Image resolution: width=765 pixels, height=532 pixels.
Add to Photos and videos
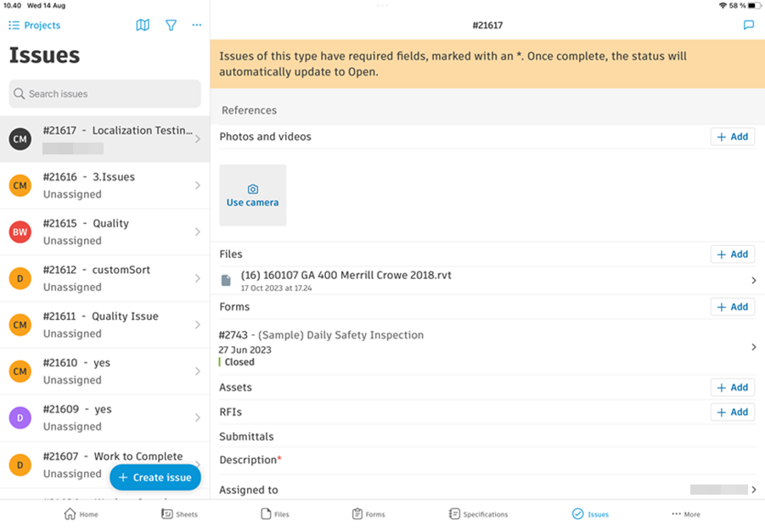733,137
